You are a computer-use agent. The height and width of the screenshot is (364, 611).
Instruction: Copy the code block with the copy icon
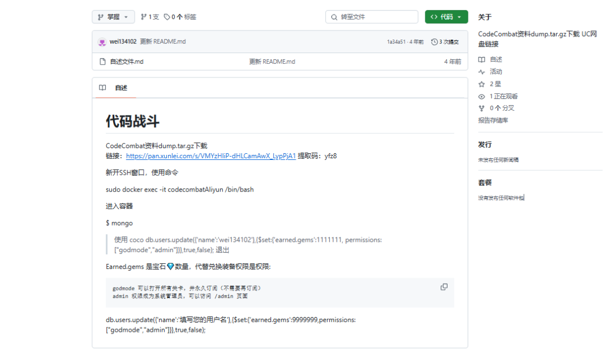pos(444,287)
